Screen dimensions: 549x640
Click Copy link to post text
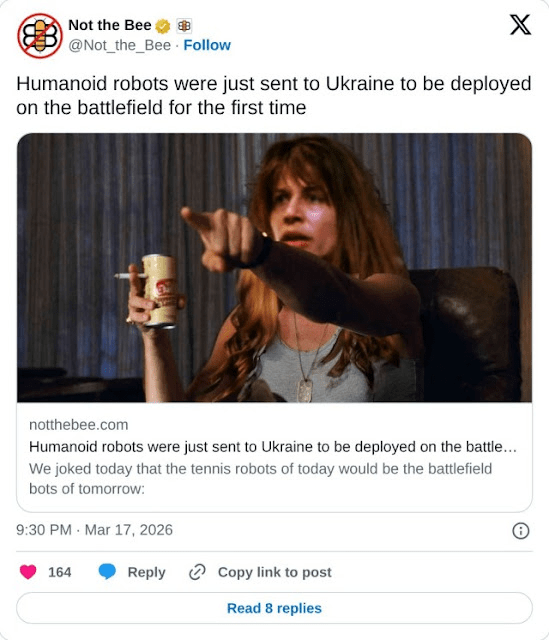coord(275,572)
